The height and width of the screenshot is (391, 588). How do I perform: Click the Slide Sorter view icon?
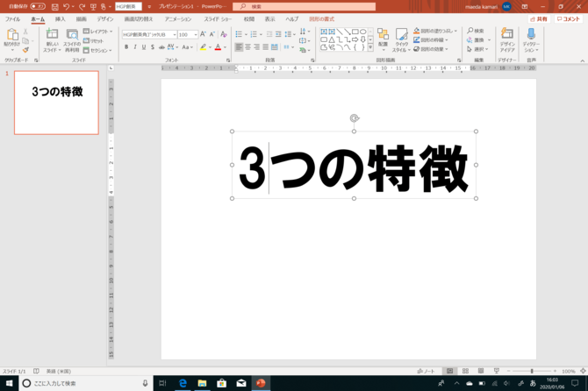coord(465,371)
